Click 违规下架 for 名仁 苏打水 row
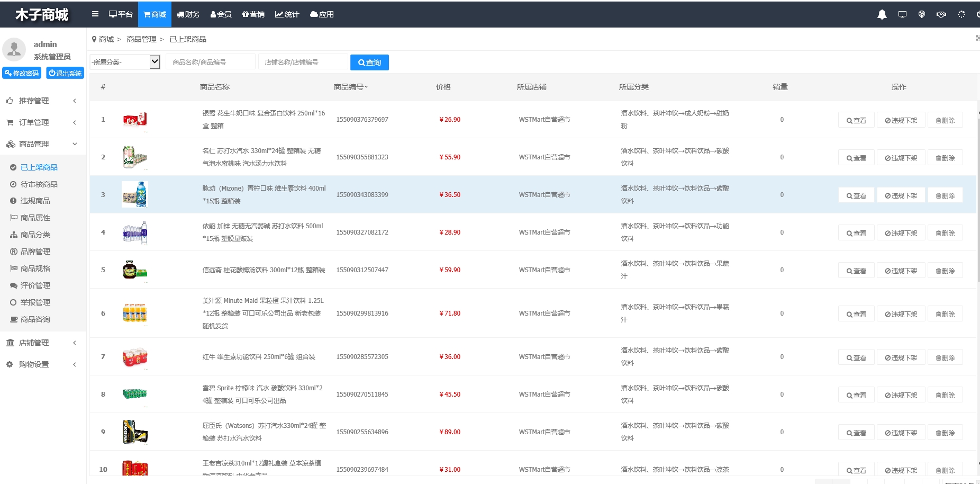The width and height of the screenshot is (980, 484). click(x=901, y=158)
